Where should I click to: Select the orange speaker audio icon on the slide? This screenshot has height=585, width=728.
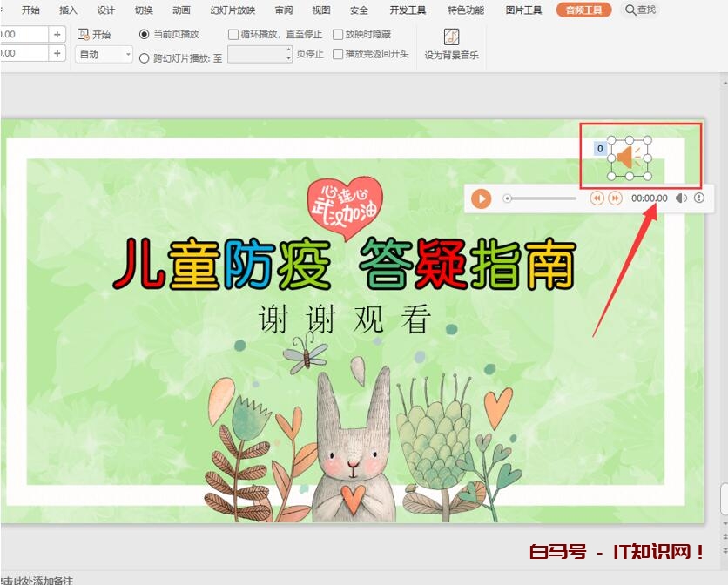(x=628, y=158)
